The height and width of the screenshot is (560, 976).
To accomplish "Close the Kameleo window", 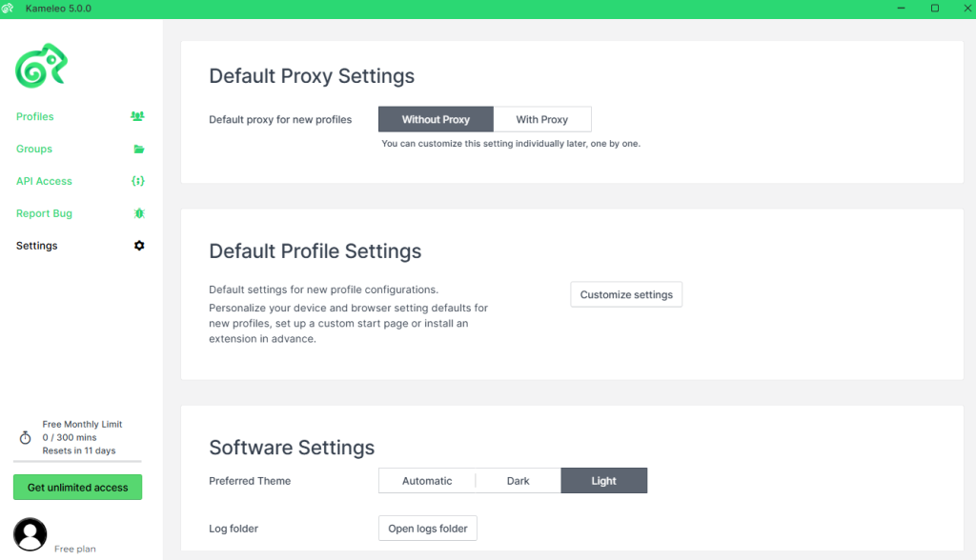I will pyautogui.click(x=968, y=8).
